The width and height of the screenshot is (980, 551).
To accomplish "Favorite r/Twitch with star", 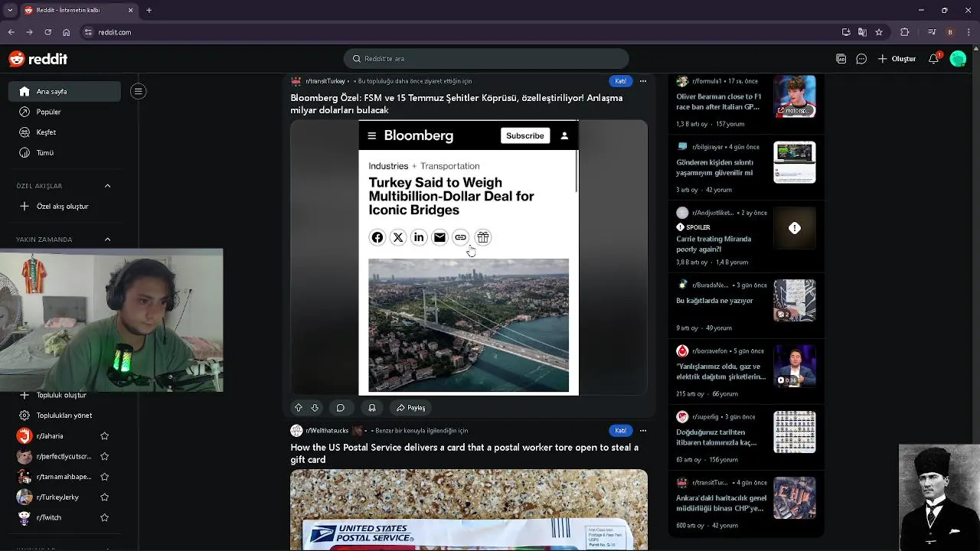I will click(105, 518).
